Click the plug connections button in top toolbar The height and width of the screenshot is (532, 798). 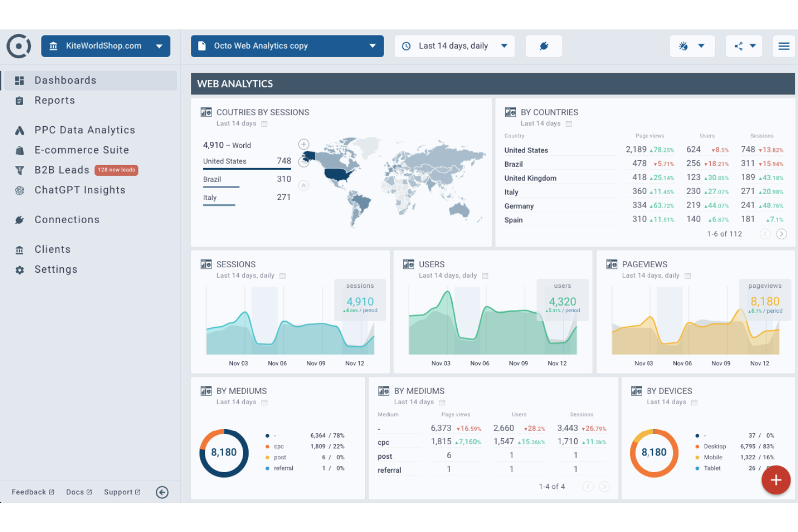pos(544,46)
